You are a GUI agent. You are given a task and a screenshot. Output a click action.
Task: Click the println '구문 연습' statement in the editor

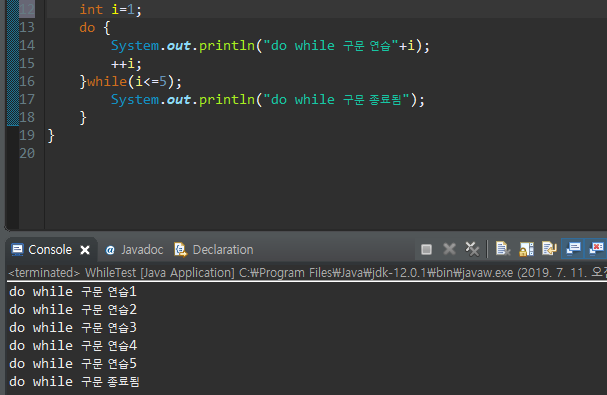point(270,46)
